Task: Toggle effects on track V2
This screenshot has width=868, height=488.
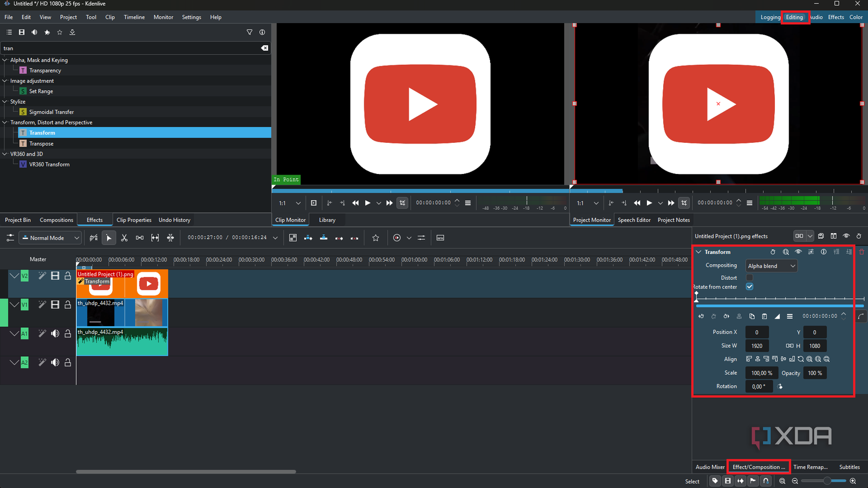Action: (x=42, y=276)
